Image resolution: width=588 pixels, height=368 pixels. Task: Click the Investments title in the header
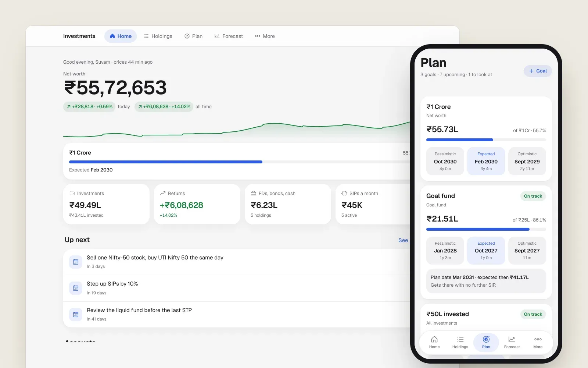click(79, 36)
